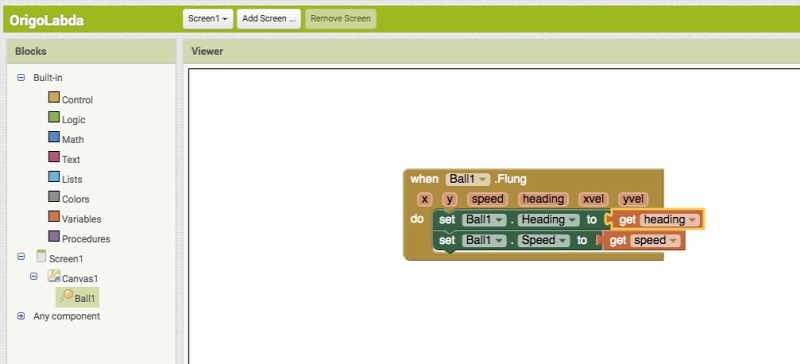Open the Screen1 dropdown button
This screenshot has width=800, height=364.
pos(208,19)
